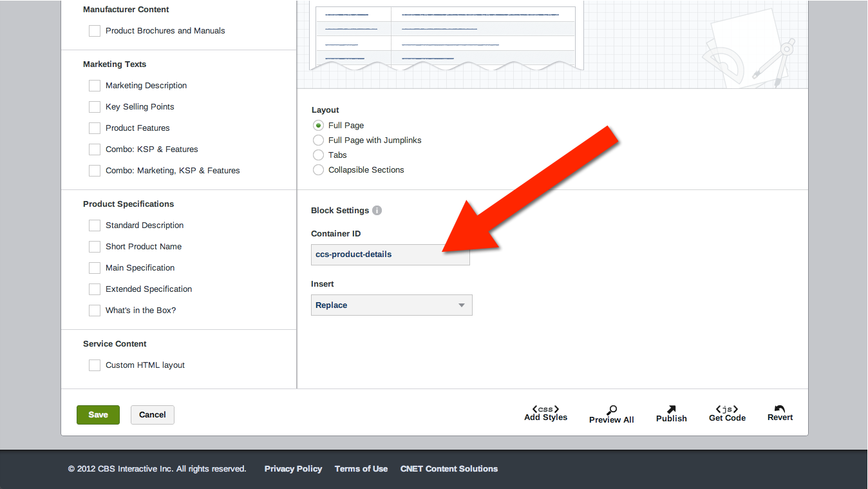The height and width of the screenshot is (489, 868).
Task: Check the Custom HTML layout box
Action: pos(95,365)
